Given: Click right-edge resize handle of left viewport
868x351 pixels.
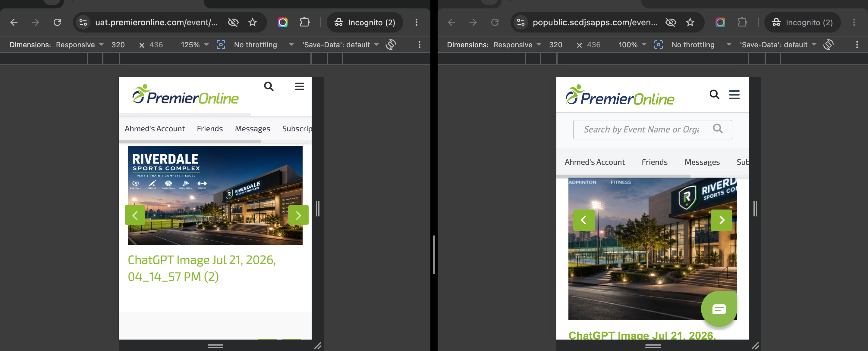Looking at the screenshot, I should [x=317, y=209].
